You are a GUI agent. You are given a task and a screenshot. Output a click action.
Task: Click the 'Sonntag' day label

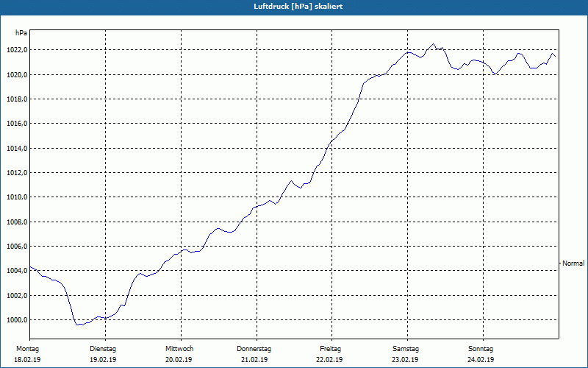[481, 349]
